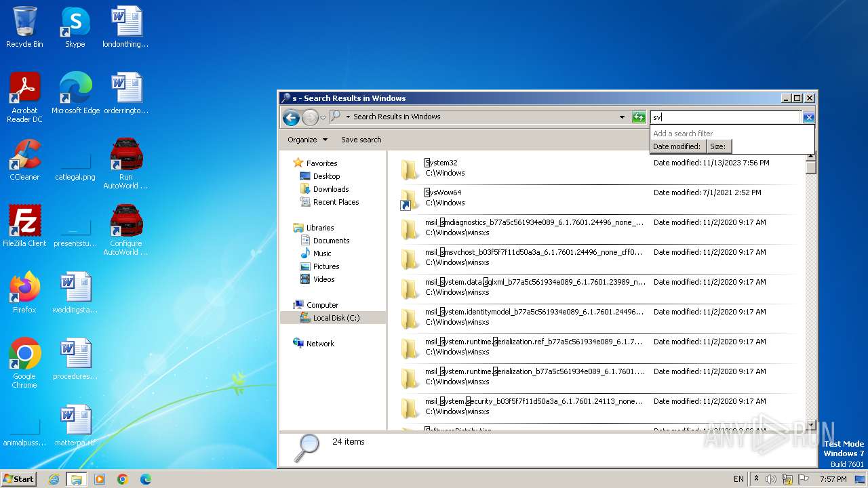868x488 pixels.
Task: Click Save search in the toolbar
Action: (x=361, y=140)
